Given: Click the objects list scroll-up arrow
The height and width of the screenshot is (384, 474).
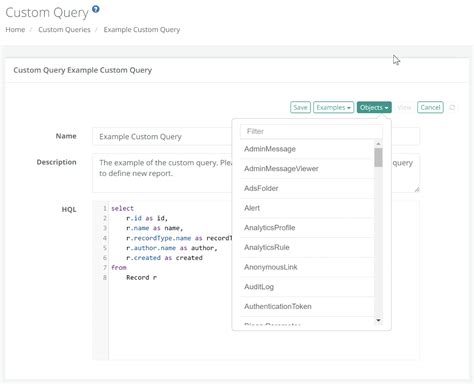Looking at the screenshot, I should click(378, 144).
